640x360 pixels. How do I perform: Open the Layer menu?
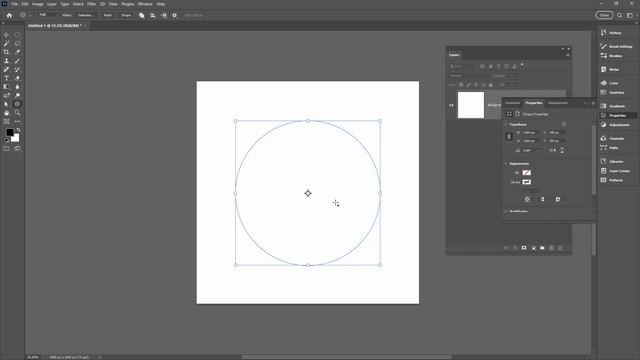coord(52,4)
